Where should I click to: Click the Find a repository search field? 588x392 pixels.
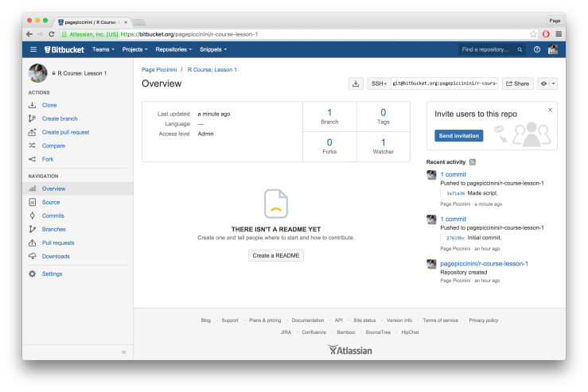click(490, 49)
